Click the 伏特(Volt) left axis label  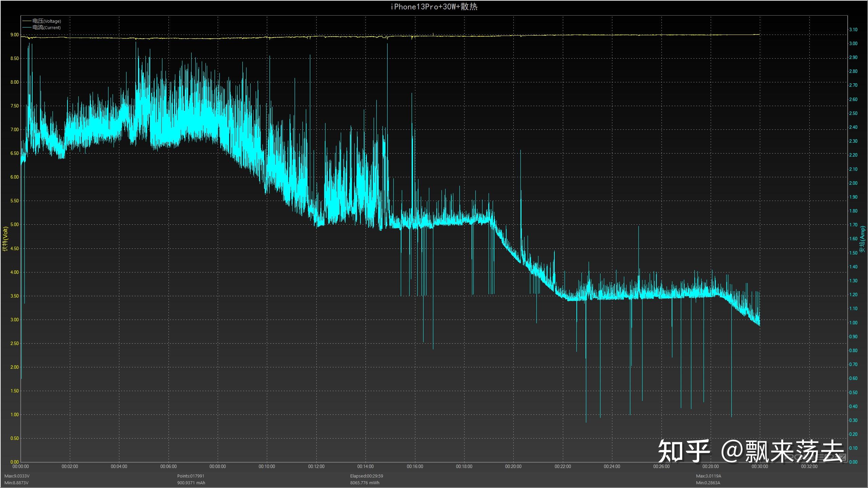[x=5, y=239]
